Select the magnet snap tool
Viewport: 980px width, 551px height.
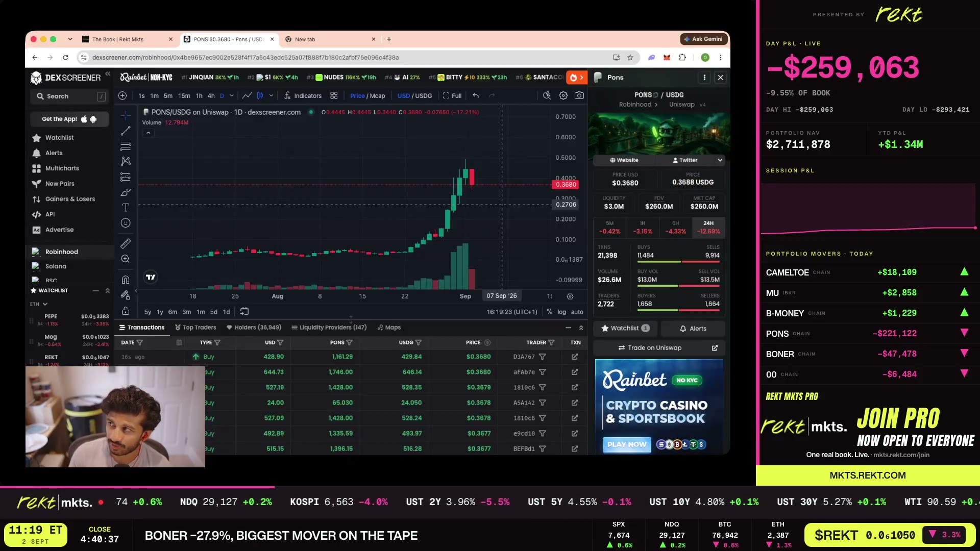click(x=126, y=280)
